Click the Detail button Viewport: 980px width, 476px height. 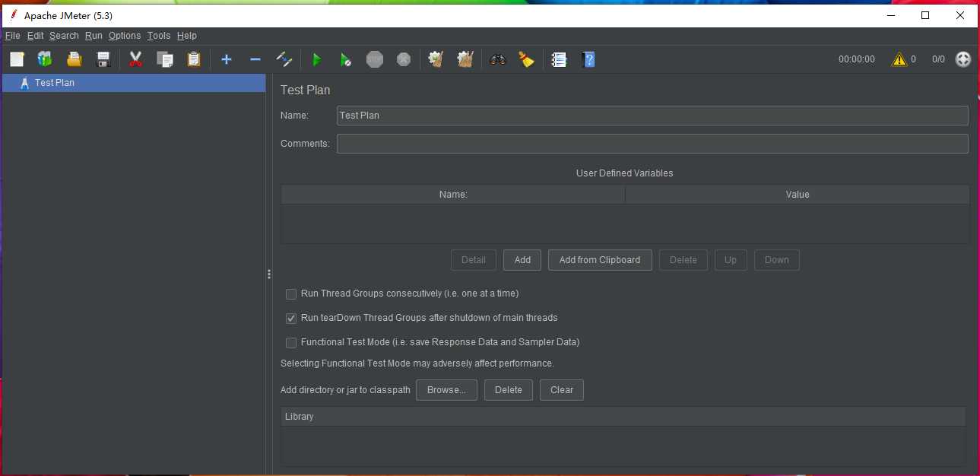point(474,260)
